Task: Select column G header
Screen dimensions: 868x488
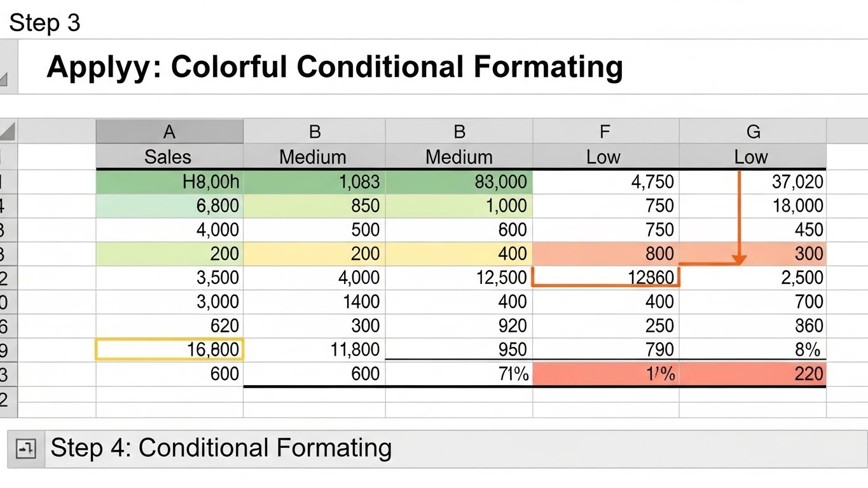Action: (753, 132)
